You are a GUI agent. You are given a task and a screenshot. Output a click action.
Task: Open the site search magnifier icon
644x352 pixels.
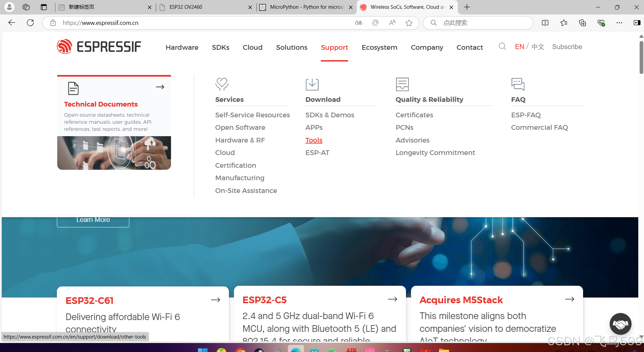[502, 46]
